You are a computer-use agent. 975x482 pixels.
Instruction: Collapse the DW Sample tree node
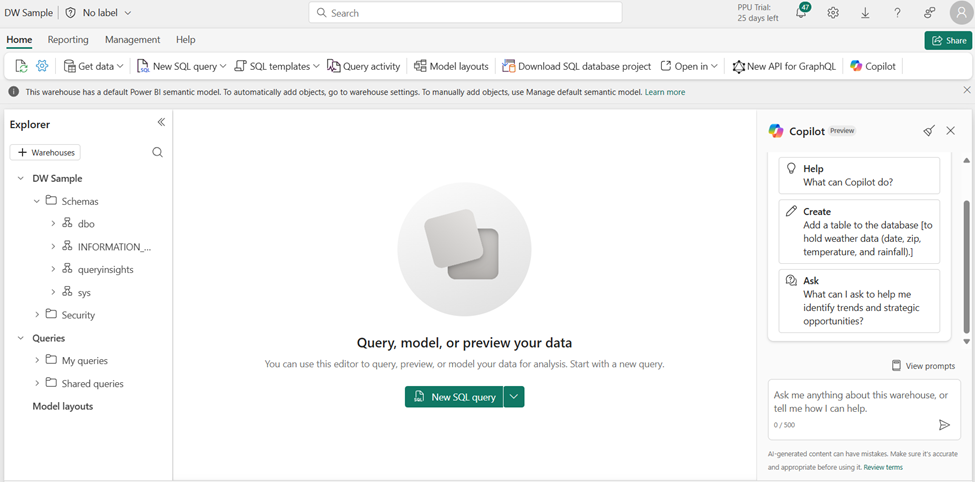click(21, 178)
